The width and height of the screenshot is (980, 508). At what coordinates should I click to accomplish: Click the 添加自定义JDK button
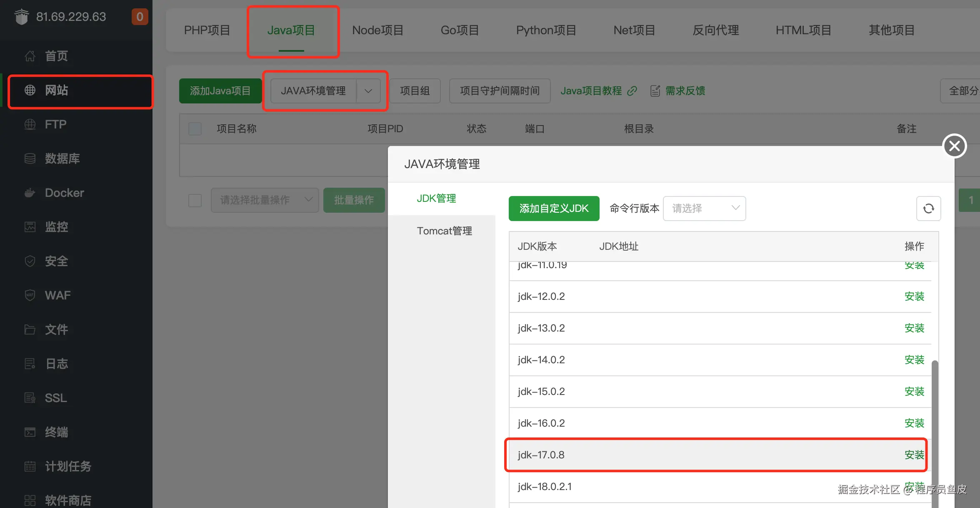[x=554, y=209]
